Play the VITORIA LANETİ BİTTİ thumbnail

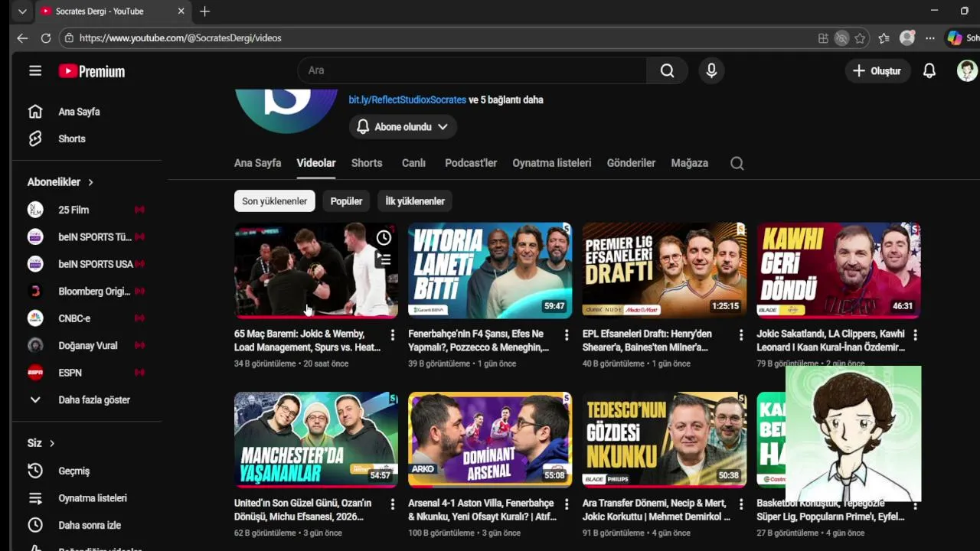click(x=490, y=270)
